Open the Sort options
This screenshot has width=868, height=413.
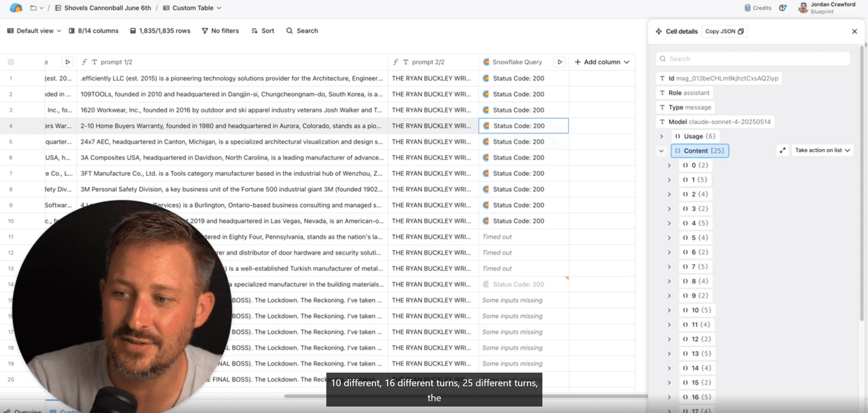pos(263,31)
